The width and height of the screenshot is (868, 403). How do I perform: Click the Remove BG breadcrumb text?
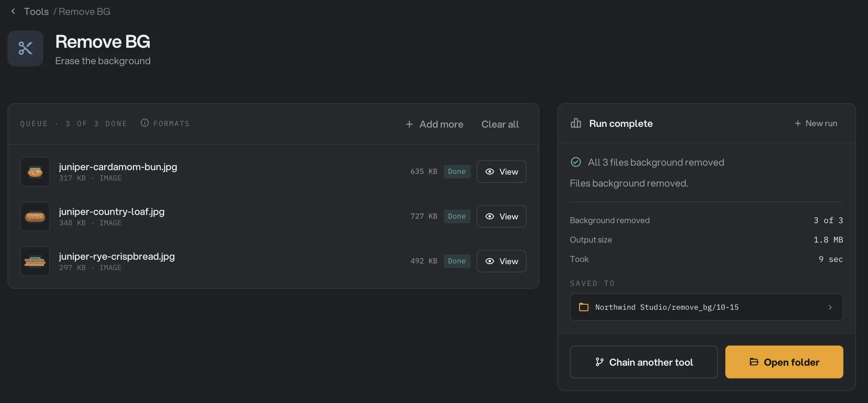(x=84, y=12)
